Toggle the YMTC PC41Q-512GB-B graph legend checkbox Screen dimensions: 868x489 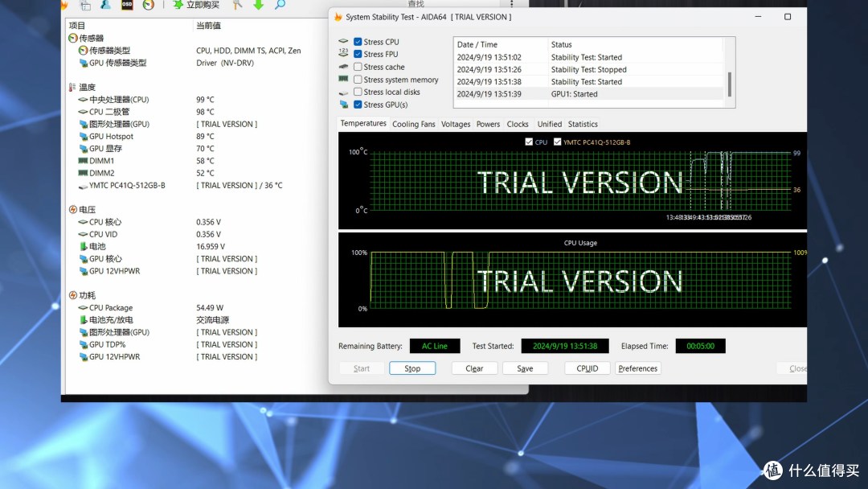pos(557,142)
